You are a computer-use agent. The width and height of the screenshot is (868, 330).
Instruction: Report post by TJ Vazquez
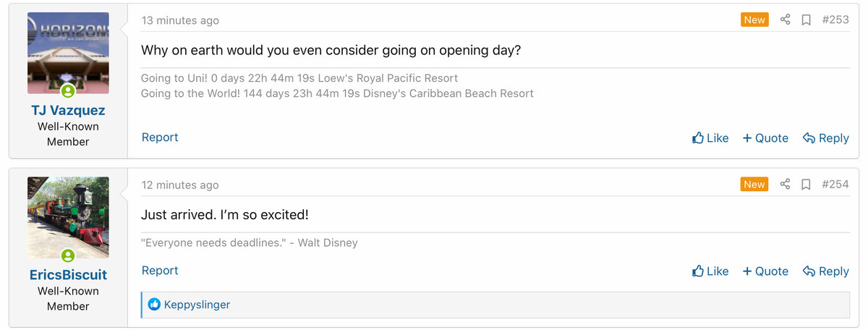point(160,137)
